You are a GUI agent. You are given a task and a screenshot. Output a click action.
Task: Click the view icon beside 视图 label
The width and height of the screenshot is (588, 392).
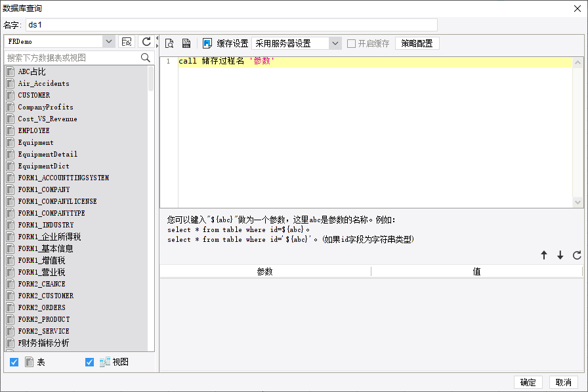104,362
